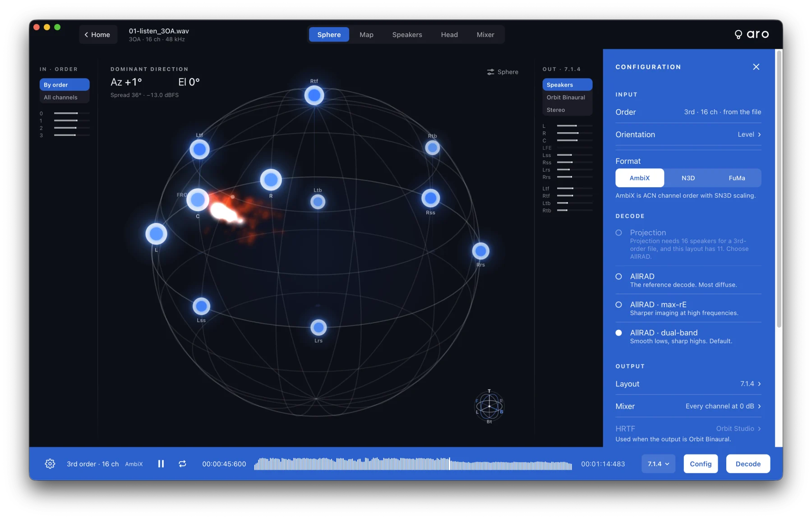Expand the Mixer channel setting
The height and width of the screenshot is (519, 812).
click(x=688, y=406)
